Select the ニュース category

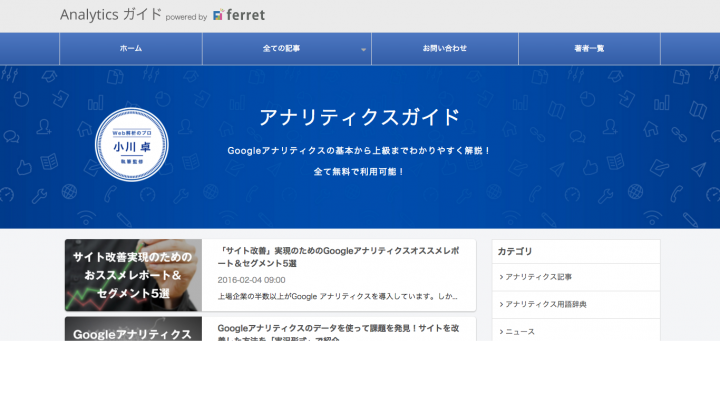pos(576,331)
